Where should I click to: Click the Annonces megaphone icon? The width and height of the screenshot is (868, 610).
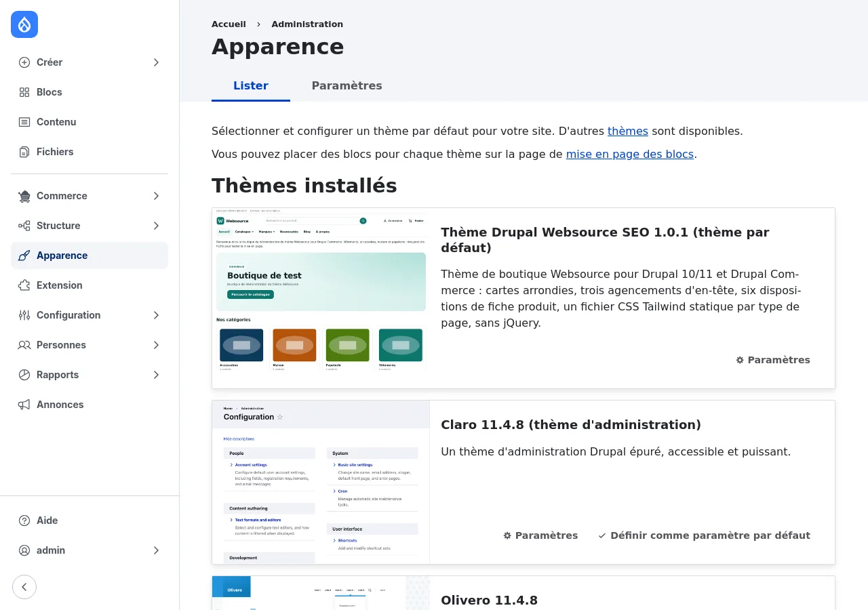pyautogui.click(x=24, y=405)
